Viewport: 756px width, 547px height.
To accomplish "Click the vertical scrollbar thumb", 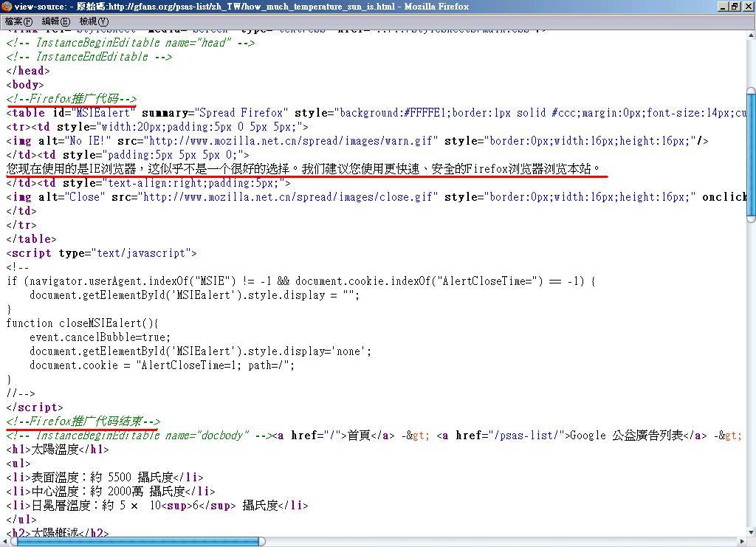I will (750, 154).
